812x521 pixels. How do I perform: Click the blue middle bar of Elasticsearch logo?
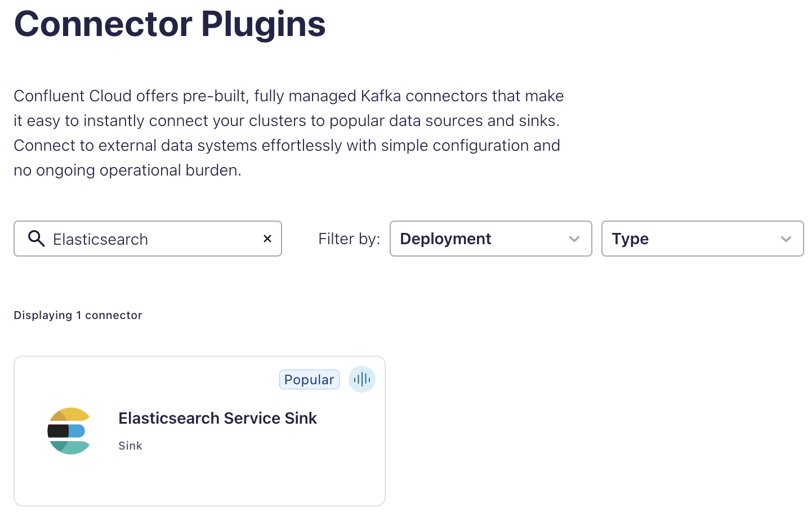coord(77,431)
